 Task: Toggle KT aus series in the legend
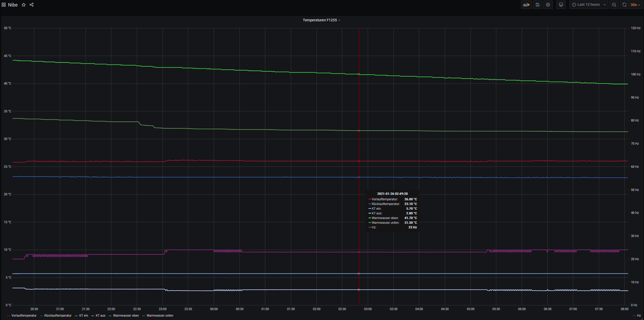click(100, 316)
